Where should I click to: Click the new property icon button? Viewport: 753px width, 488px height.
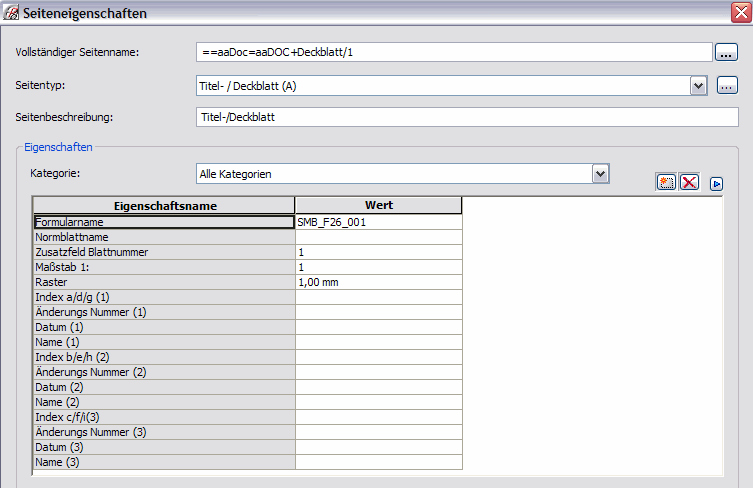pyautogui.click(x=666, y=182)
